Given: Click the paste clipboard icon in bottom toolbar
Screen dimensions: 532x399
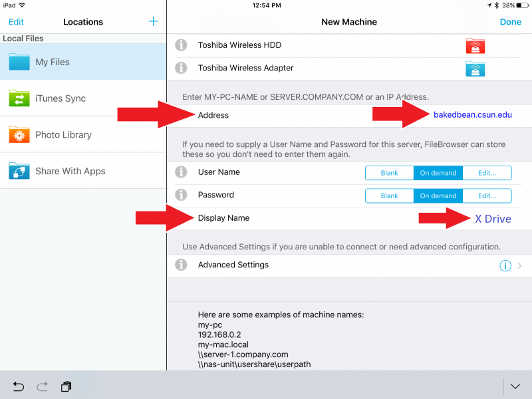Looking at the screenshot, I should [x=66, y=386].
